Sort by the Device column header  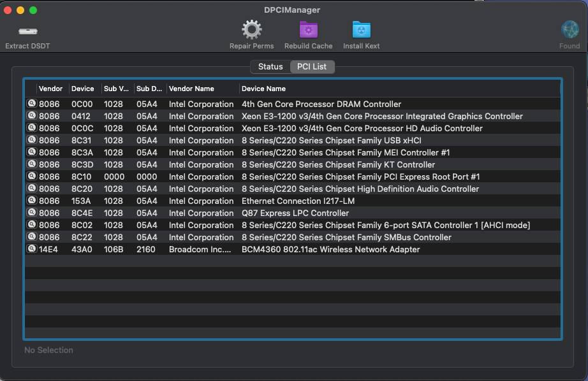coord(82,89)
